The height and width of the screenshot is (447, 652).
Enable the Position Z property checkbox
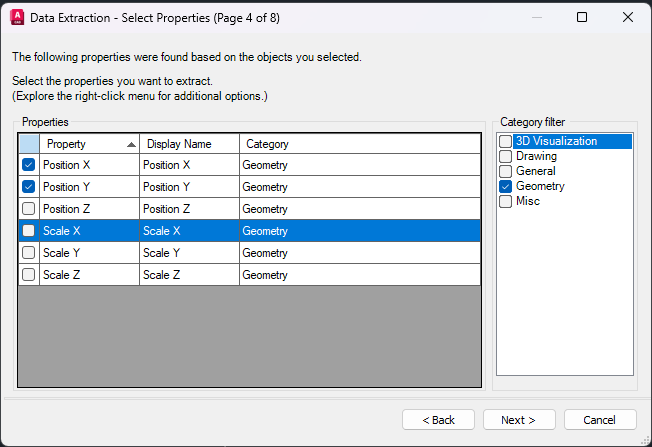pos(28,208)
